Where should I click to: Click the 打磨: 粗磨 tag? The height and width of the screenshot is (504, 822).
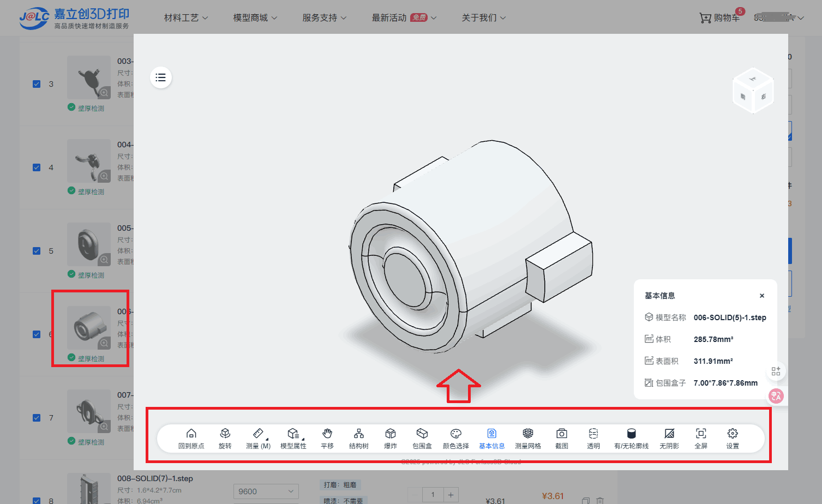click(x=340, y=484)
